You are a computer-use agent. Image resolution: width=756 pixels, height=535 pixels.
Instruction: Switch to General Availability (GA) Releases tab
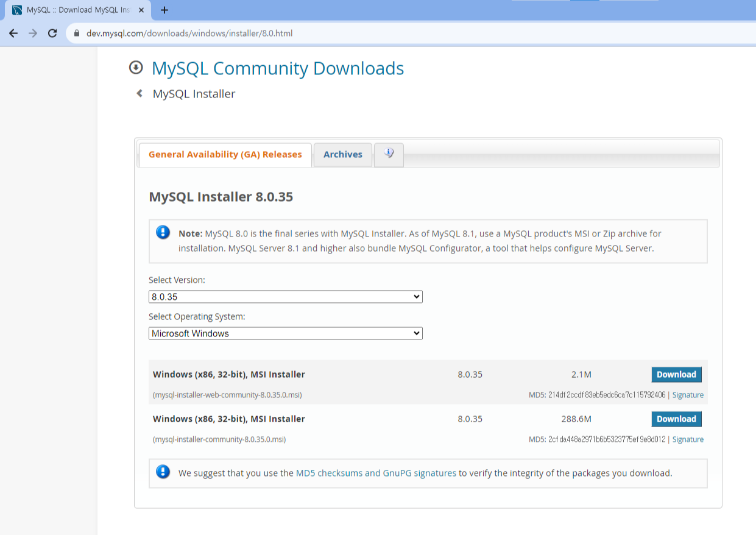(x=225, y=155)
